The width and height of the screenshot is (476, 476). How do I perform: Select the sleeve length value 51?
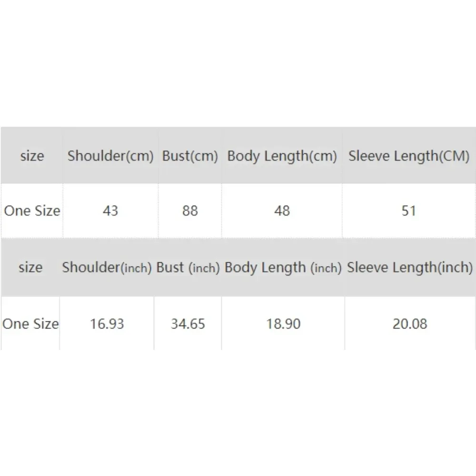(409, 210)
